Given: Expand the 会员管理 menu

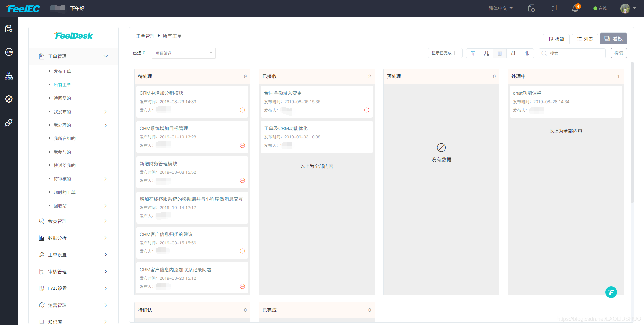Looking at the screenshot, I should [x=73, y=221].
